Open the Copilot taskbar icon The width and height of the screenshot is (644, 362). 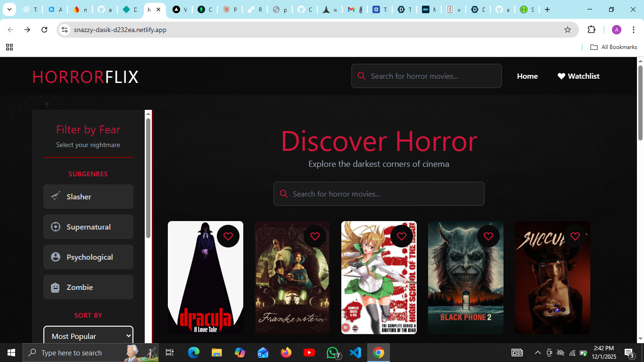pos(239,353)
